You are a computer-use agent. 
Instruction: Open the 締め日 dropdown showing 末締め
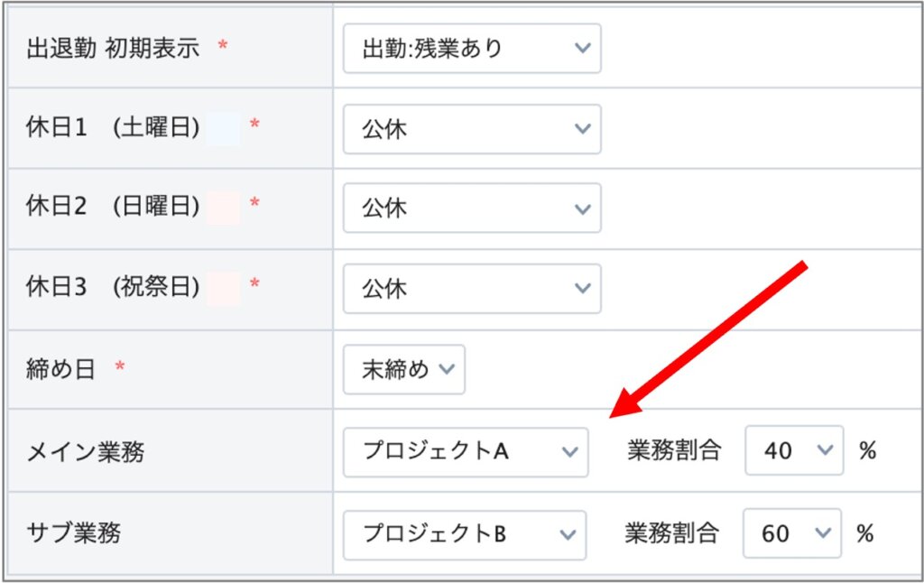click(x=403, y=369)
